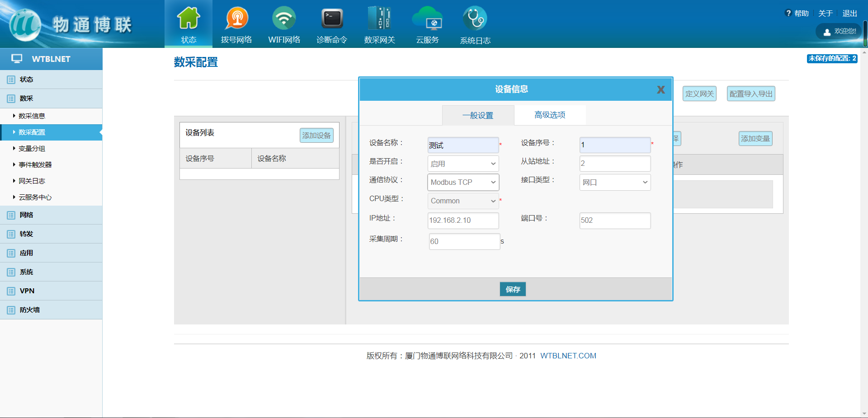Open 拨号网络 dial-up network icon
Viewport: 868px width, 418px height.
(x=236, y=18)
